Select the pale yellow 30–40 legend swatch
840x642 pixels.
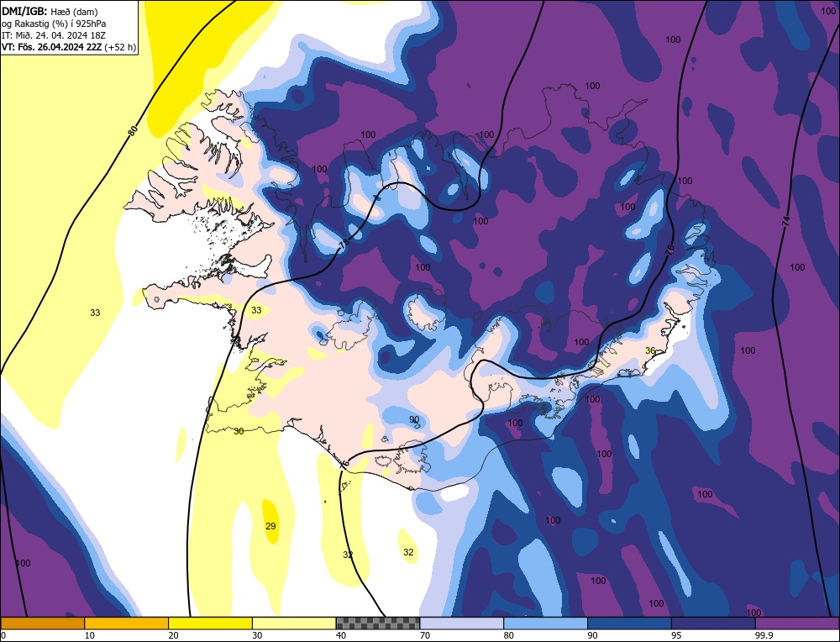pyautogui.click(x=294, y=623)
